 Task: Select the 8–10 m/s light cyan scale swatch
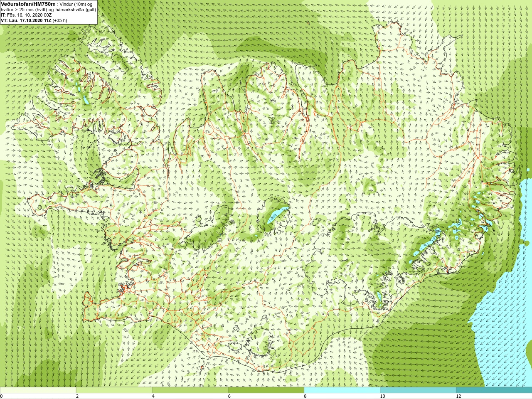click(x=342, y=390)
